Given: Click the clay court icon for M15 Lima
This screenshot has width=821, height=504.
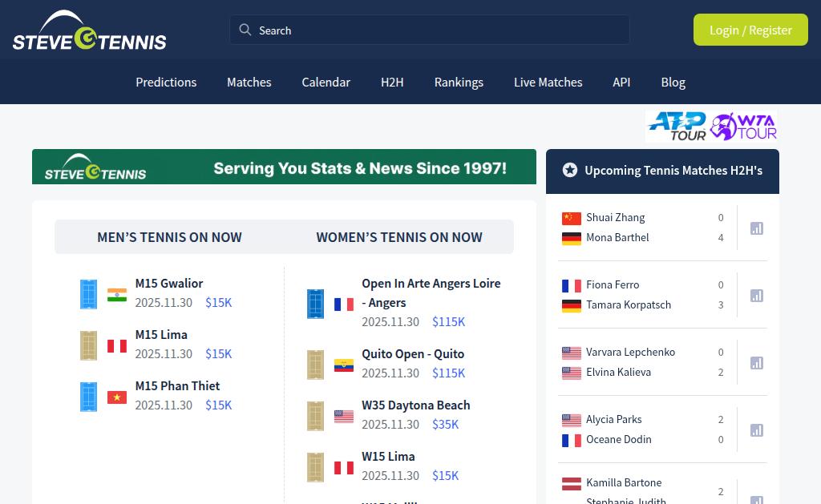Looking at the screenshot, I should click(x=88, y=345).
